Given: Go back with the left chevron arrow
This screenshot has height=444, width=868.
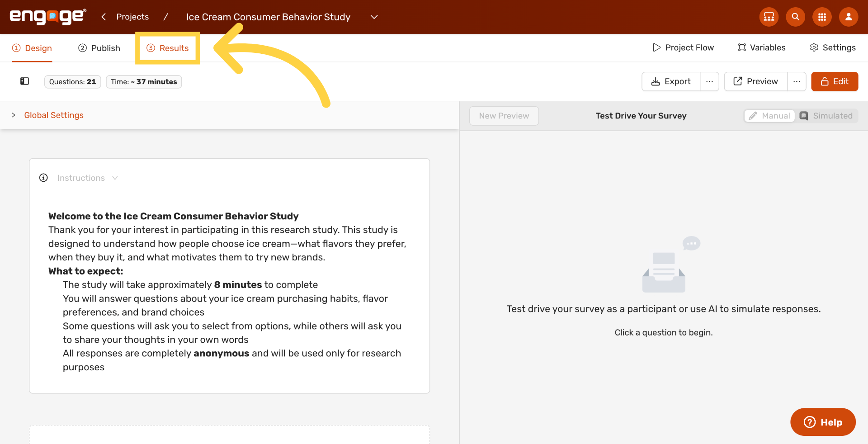Looking at the screenshot, I should point(104,17).
